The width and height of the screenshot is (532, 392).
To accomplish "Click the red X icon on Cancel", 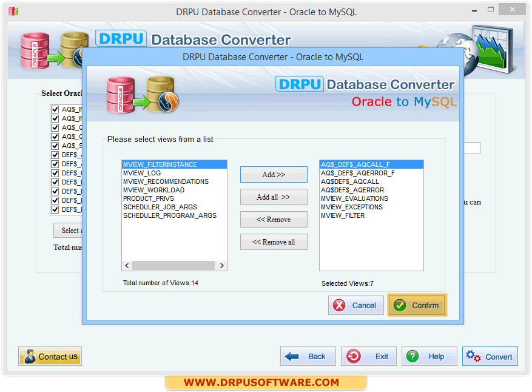I will 339,305.
